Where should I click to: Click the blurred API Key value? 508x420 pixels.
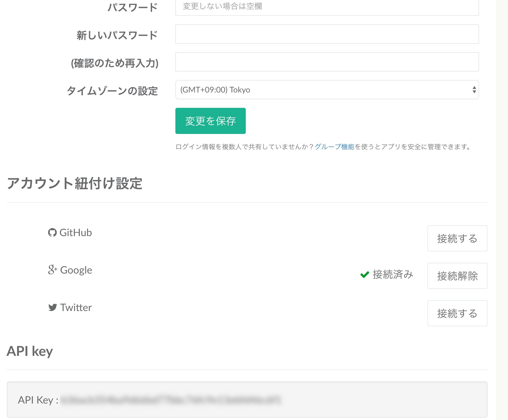171,400
